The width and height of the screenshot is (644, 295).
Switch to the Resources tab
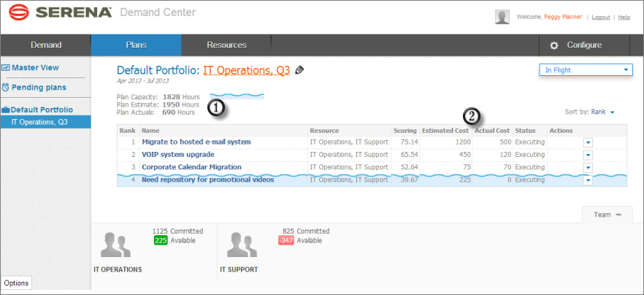coord(226,45)
